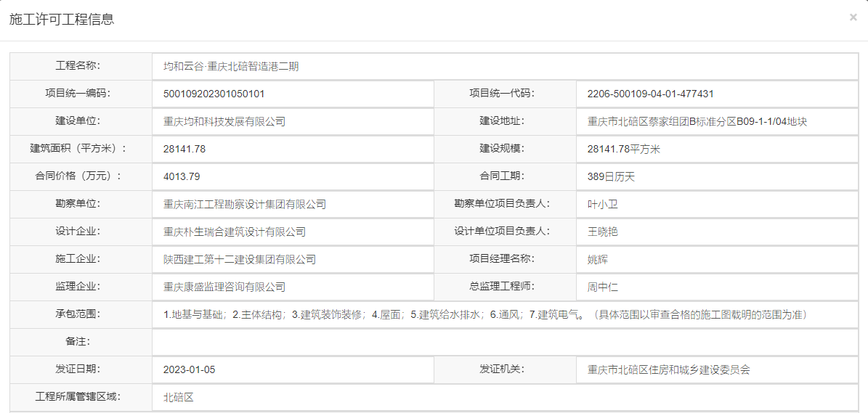Click the 合同工期 label
Image resolution: width=868 pixels, height=413 pixels.
[501, 176]
